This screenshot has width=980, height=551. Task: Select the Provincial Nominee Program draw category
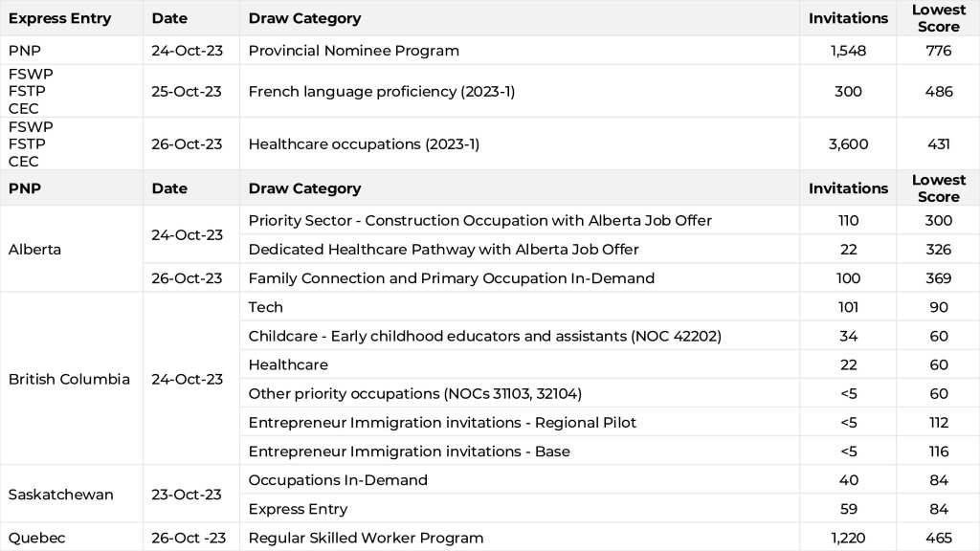coord(353,51)
